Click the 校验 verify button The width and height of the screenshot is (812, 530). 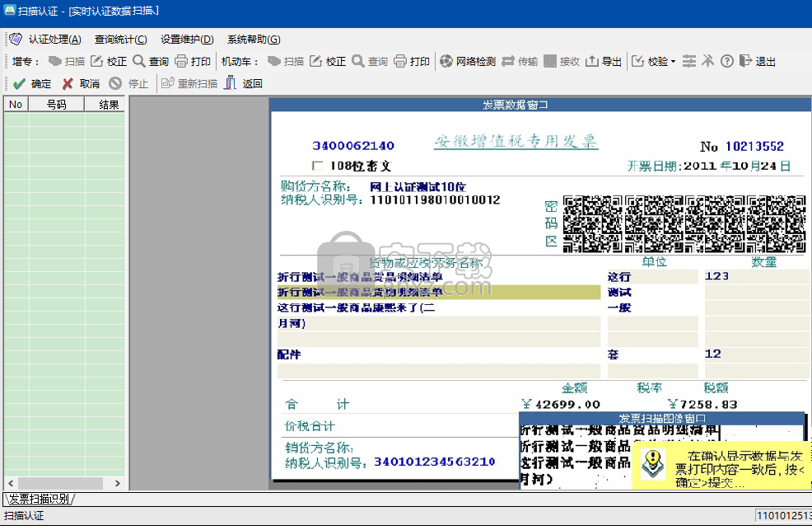point(650,61)
